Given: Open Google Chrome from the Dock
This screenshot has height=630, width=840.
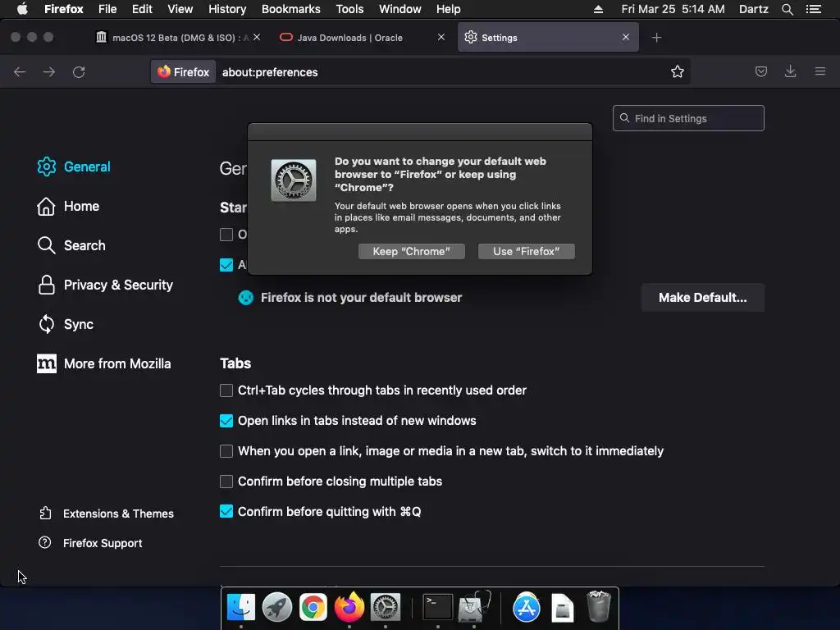Looking at the screenshot, I should point(313,607).
